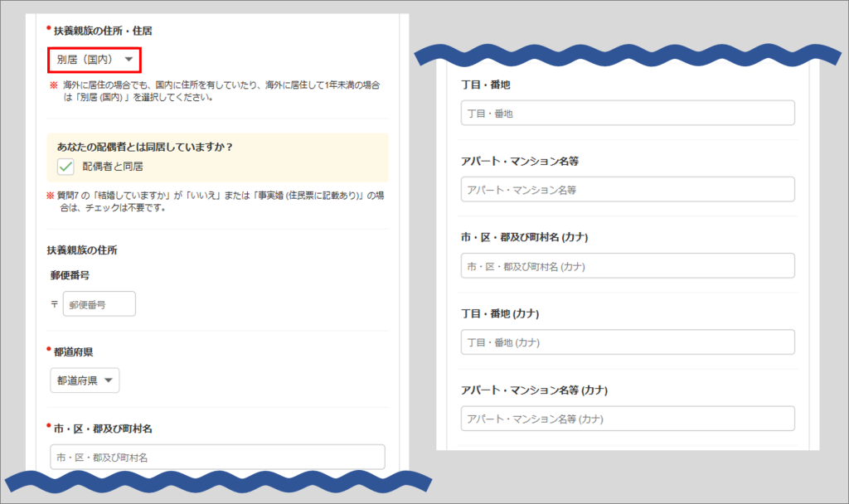Select the アパート・マンション名等 input field
The height and width of the screenshot is (504, 849).
[628, 189]
